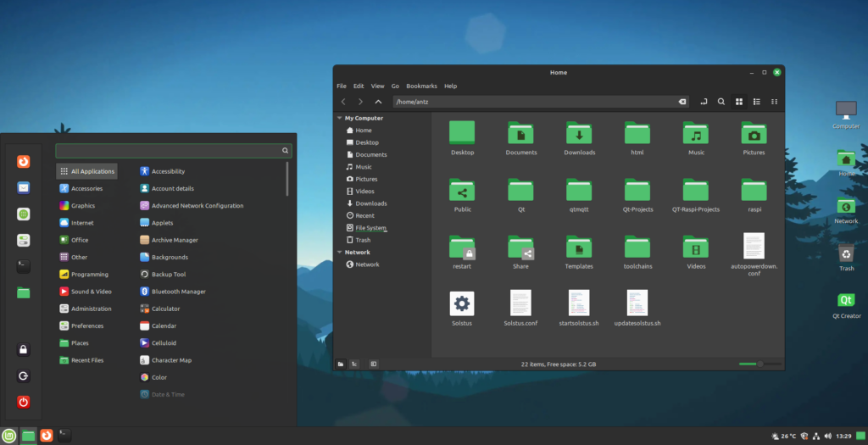The width and height of the screenshot is (868, 445).
Task: Select the Sound & Video category
Action: click(x=87, y=291)
